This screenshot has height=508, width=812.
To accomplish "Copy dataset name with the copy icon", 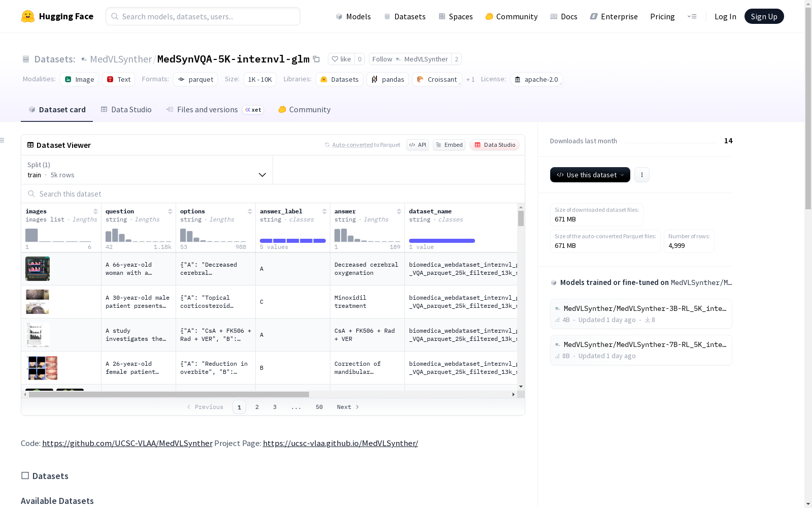I will pyautogui.click(x=316, y=59).
